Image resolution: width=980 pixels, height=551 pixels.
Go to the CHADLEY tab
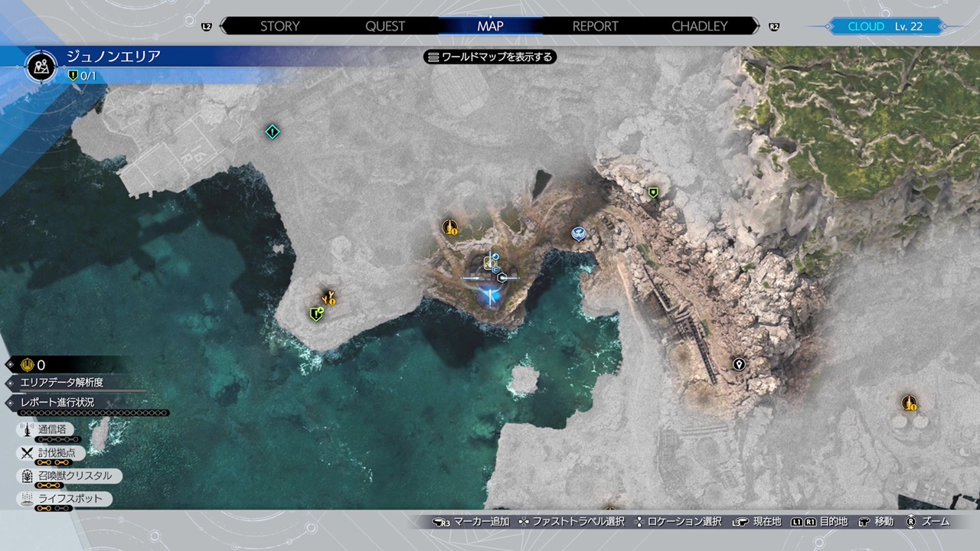pyautogui.click(x=699, y=26)
